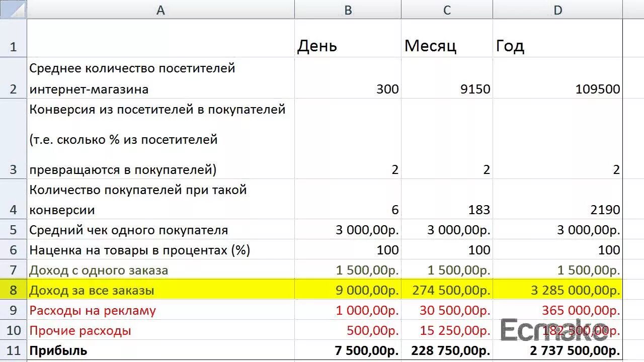Select row header 8
644x362 pixels.
(14, 290)
